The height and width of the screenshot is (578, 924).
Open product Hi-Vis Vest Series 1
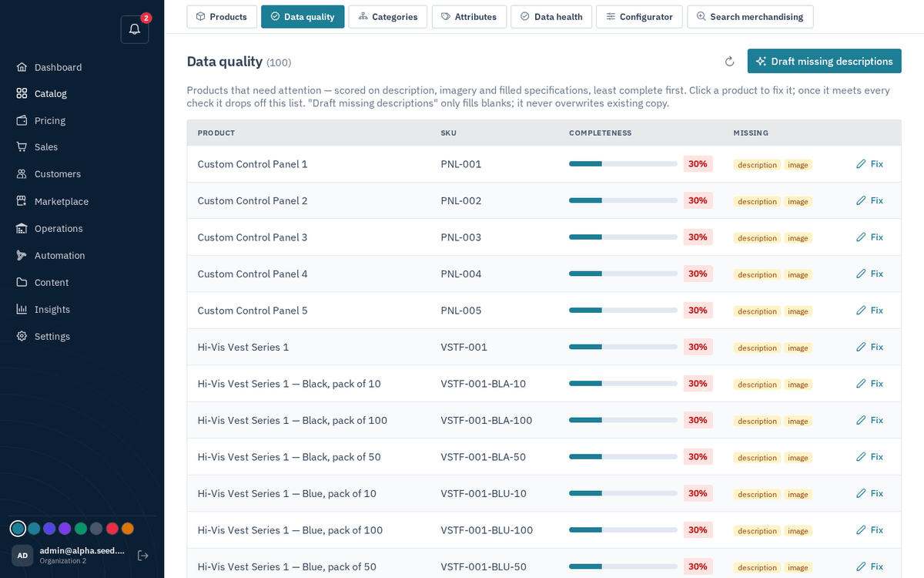coord(243,347)
